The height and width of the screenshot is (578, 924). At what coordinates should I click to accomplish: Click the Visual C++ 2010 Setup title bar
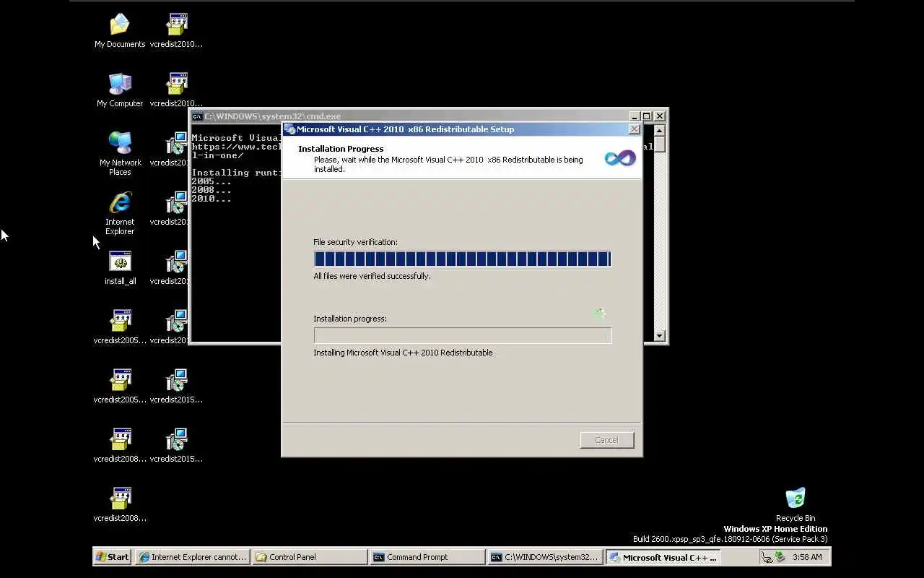tap(462, 130)
